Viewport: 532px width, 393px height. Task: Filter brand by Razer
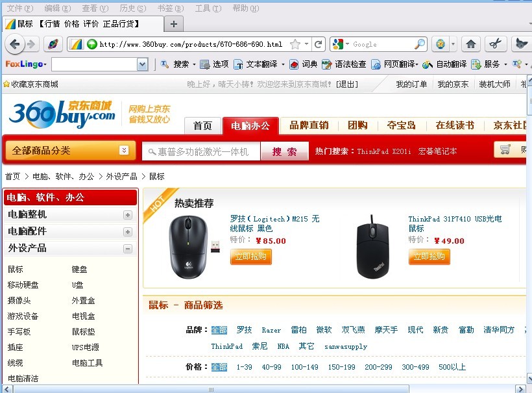[x=271, y=330]
